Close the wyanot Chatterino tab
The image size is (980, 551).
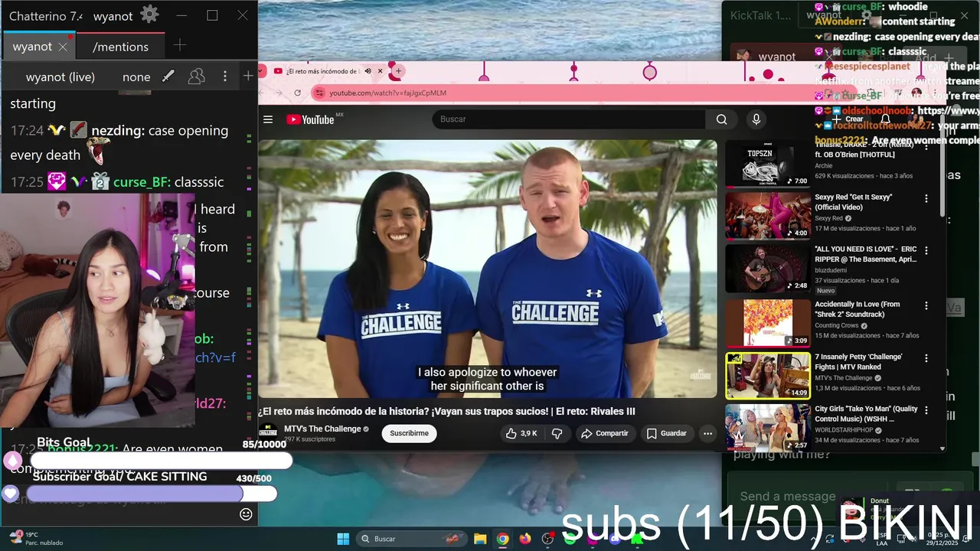[x=63, y=47]
